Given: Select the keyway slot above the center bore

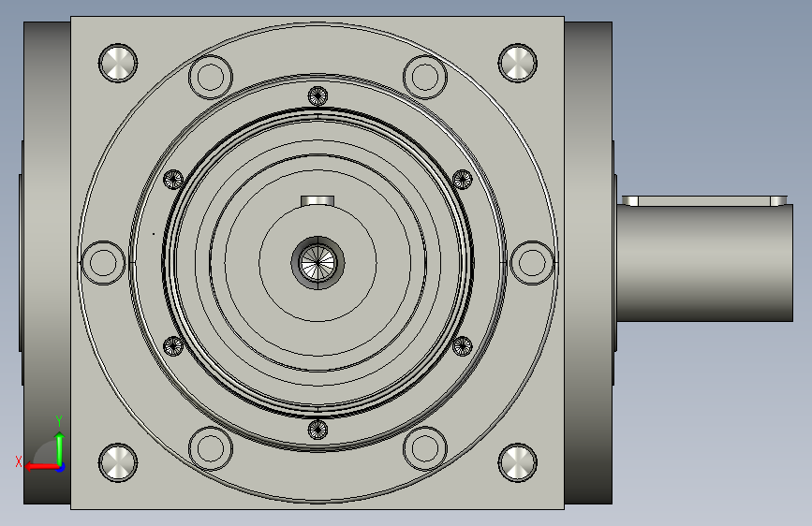Looking at the screenshot, I should click(x=317, y=200).
